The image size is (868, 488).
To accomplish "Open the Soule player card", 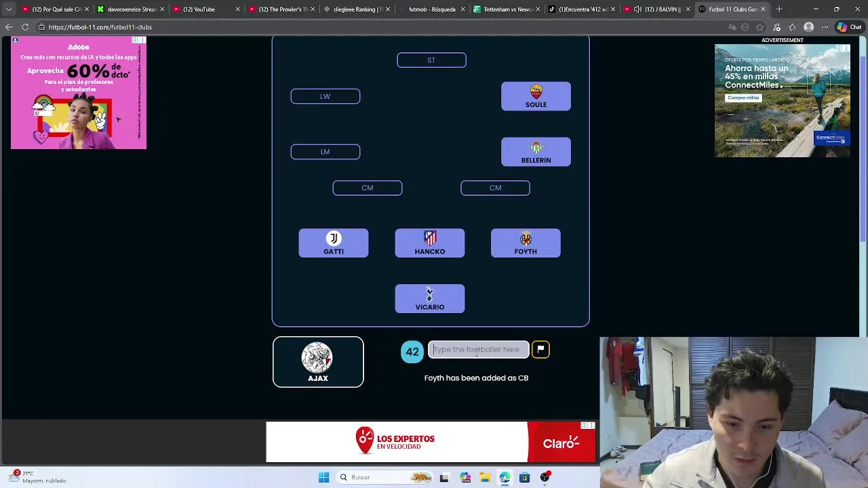I will point(536,96).
